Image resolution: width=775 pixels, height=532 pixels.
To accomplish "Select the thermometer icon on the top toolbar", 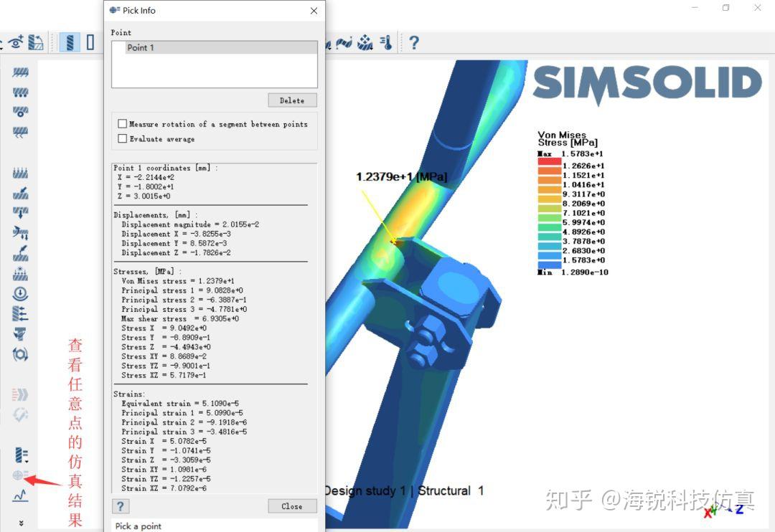I will pyautogui.click(x=385, y=43).
